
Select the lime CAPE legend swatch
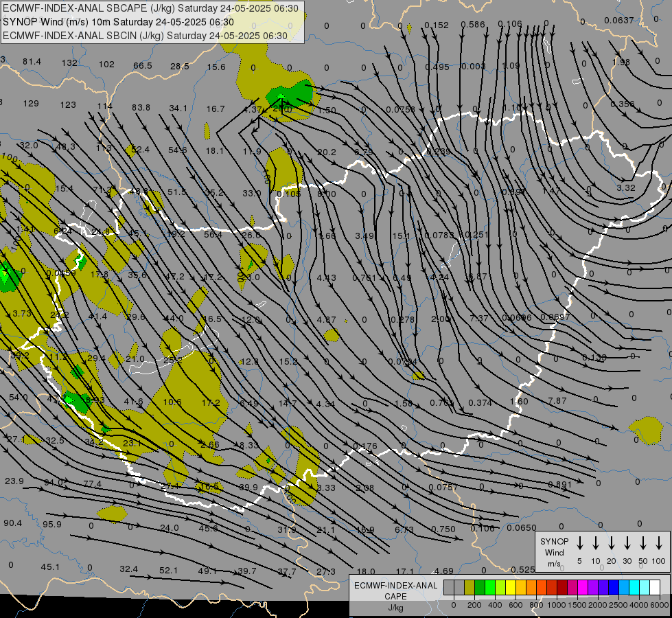click(500, 587)
